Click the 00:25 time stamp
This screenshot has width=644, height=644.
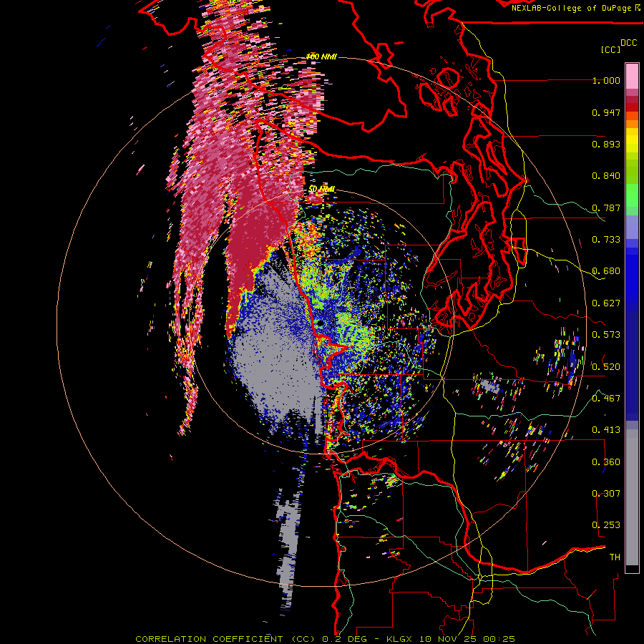click(x=499, y=639)
